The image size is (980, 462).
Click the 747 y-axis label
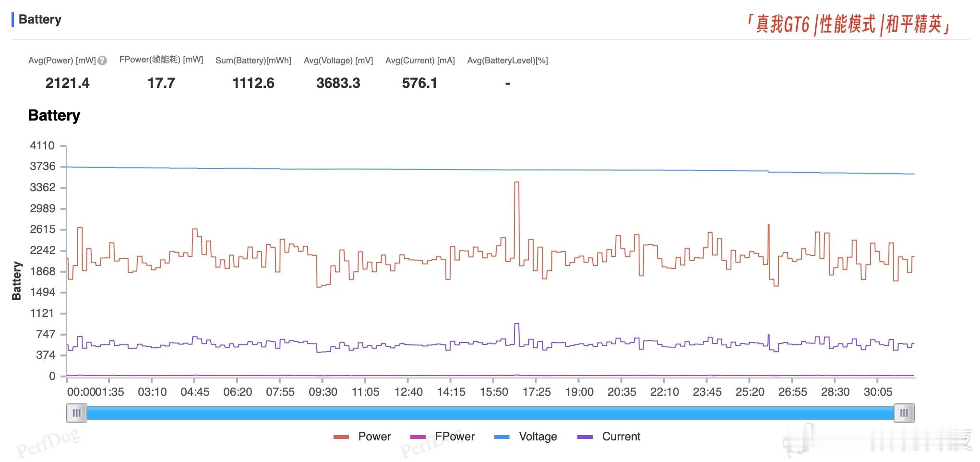coord(46,334)
